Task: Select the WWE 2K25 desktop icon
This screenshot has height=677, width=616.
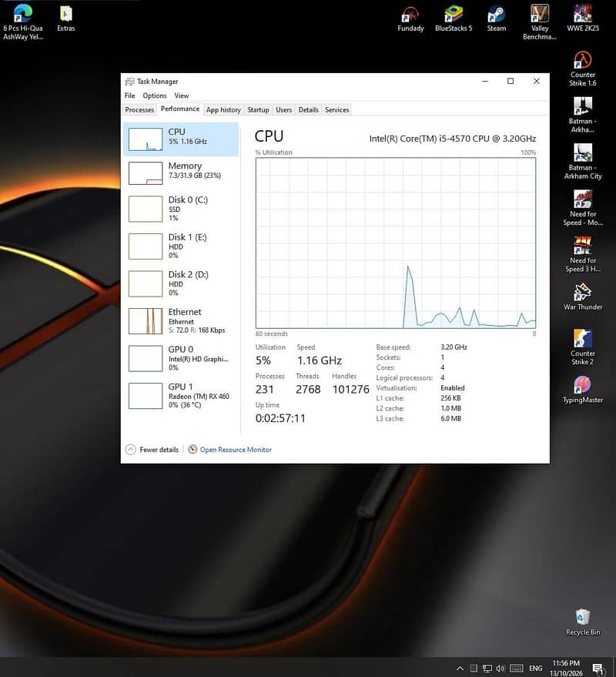Action: tap(583, 18)
